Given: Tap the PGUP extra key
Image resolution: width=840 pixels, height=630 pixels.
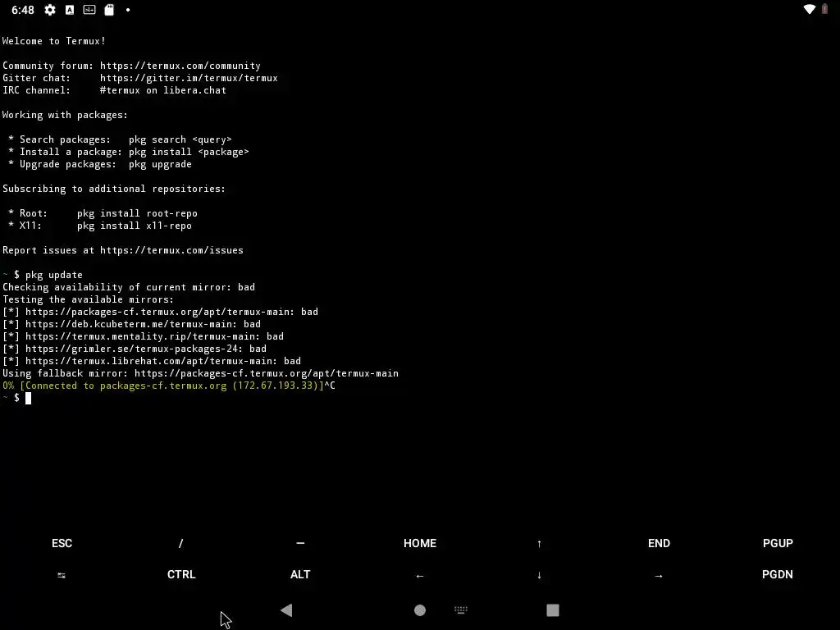Looking at the screenshot, I should tap(778, 543).
